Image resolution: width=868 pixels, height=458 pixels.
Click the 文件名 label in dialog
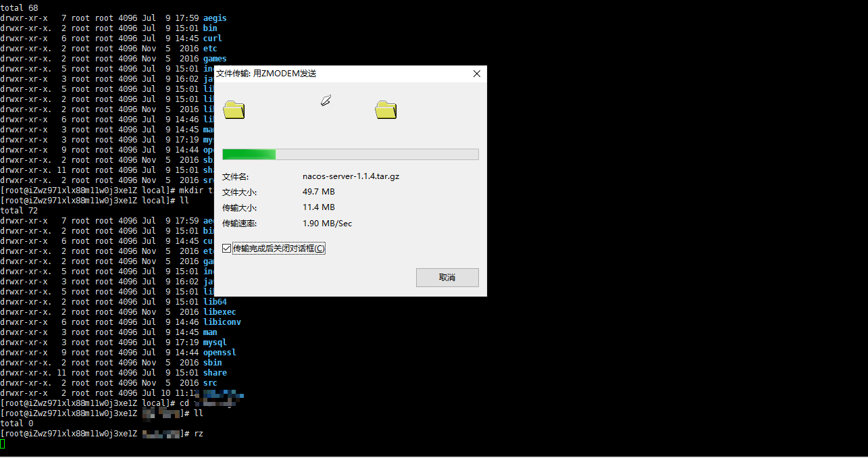click(x=235, y=176)
